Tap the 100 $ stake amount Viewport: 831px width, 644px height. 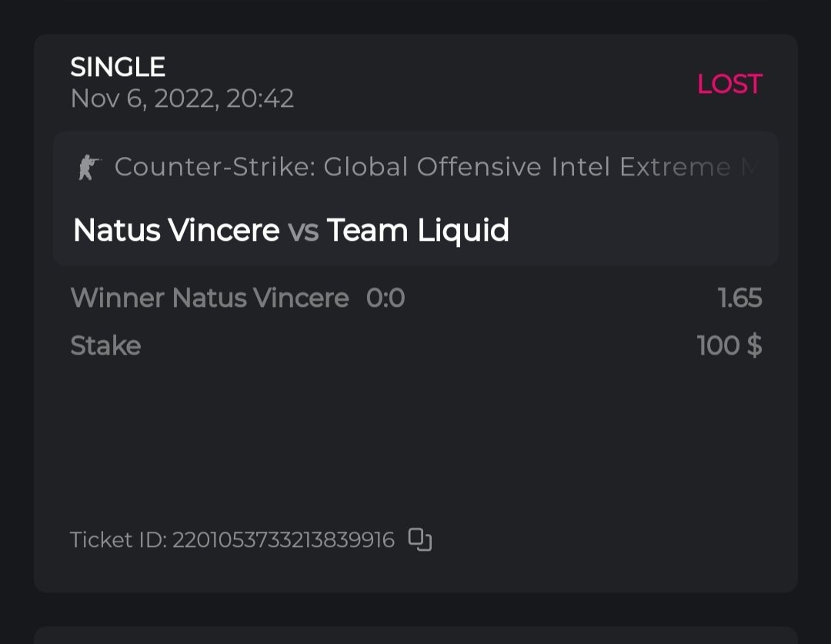(x=729, y=345)
